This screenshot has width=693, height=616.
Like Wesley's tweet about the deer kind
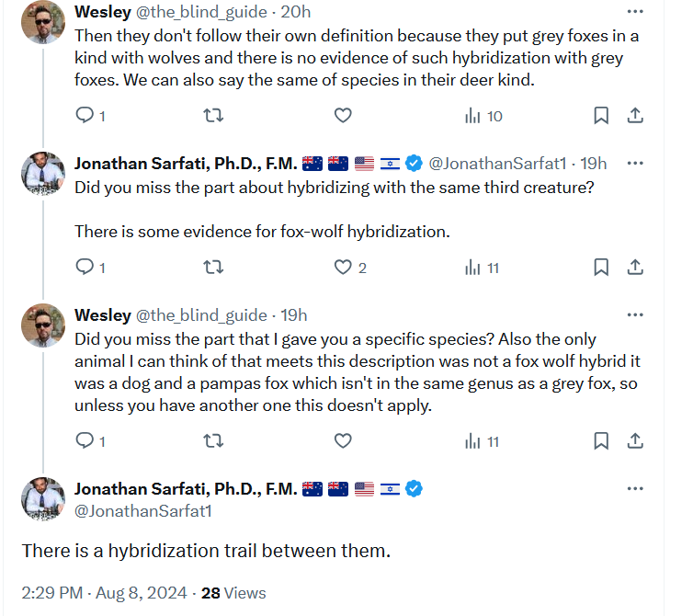tap(342, 116)
